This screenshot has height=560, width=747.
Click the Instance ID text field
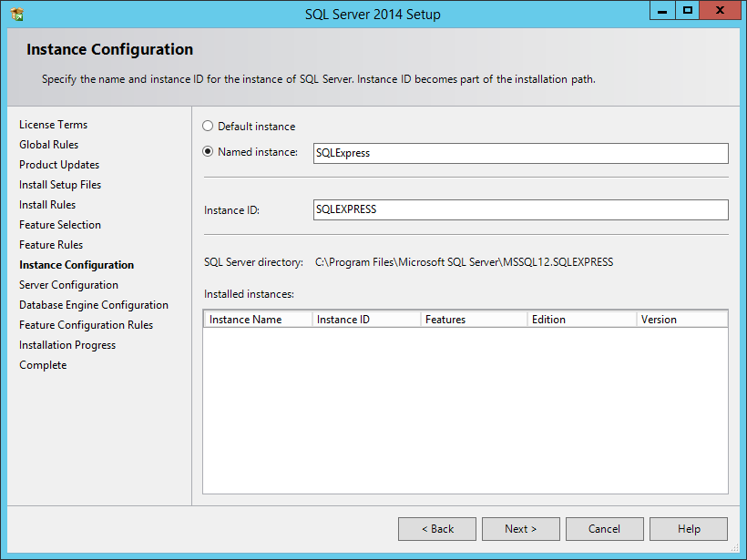pyautogui.click(x=519, y=209)
